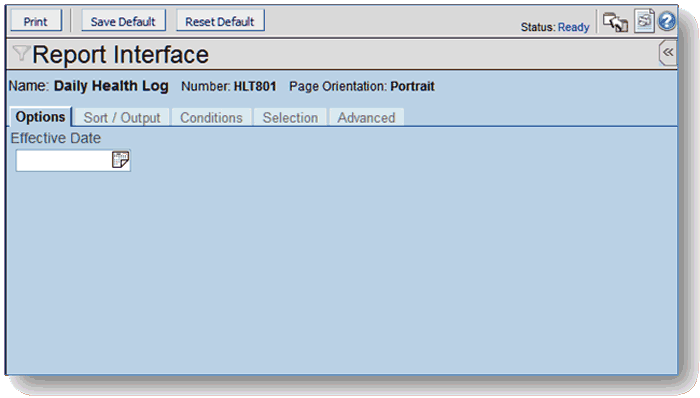Click the Print button
Viewport: 700px width, 398px height.
pyautogui.click(x=36, y=21)
